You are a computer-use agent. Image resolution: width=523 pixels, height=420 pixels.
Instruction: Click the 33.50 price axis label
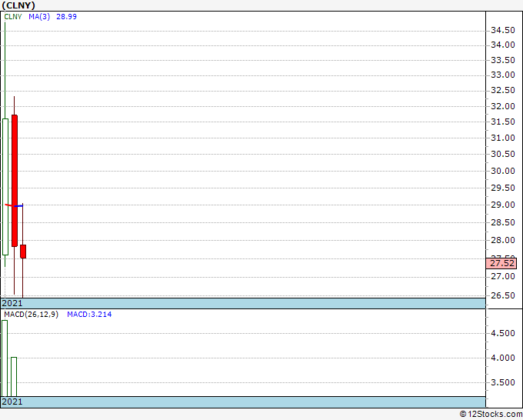coord(503,60)
